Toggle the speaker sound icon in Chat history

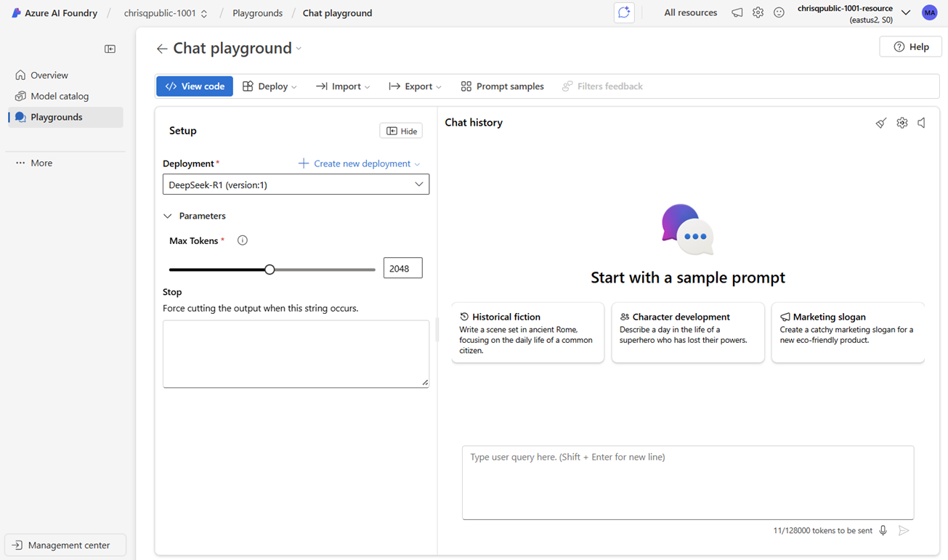922,123
